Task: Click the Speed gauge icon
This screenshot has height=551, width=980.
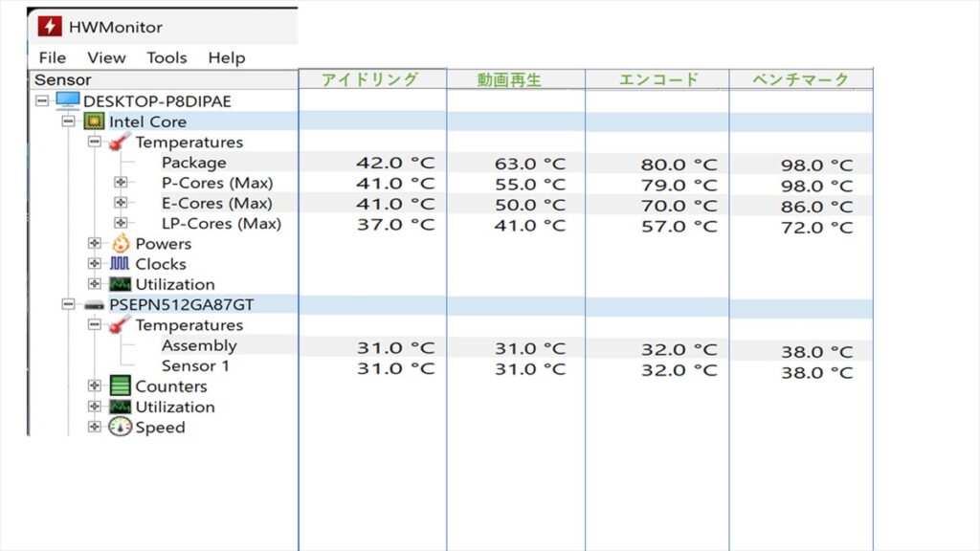Action: [120, 427]
